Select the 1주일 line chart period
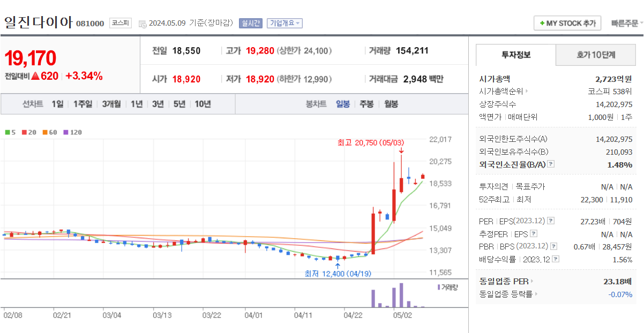644x333 pixels. point(83,104)
